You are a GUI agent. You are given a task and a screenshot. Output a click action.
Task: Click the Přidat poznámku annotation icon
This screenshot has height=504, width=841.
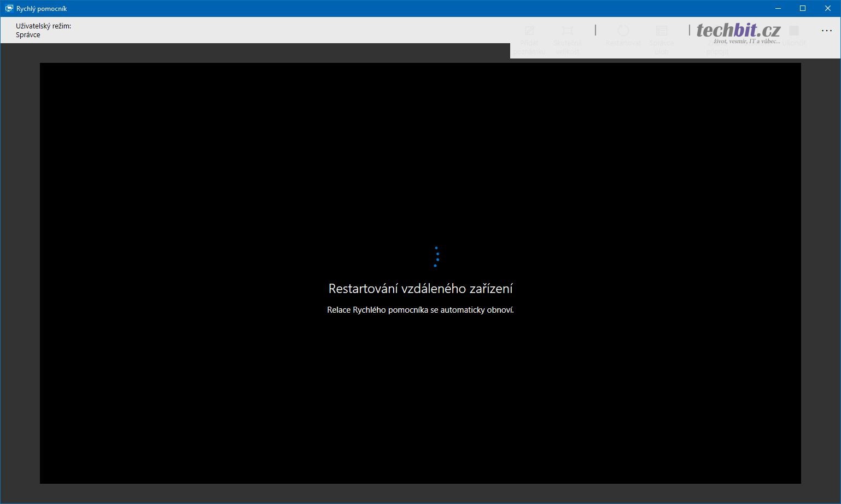529,31
